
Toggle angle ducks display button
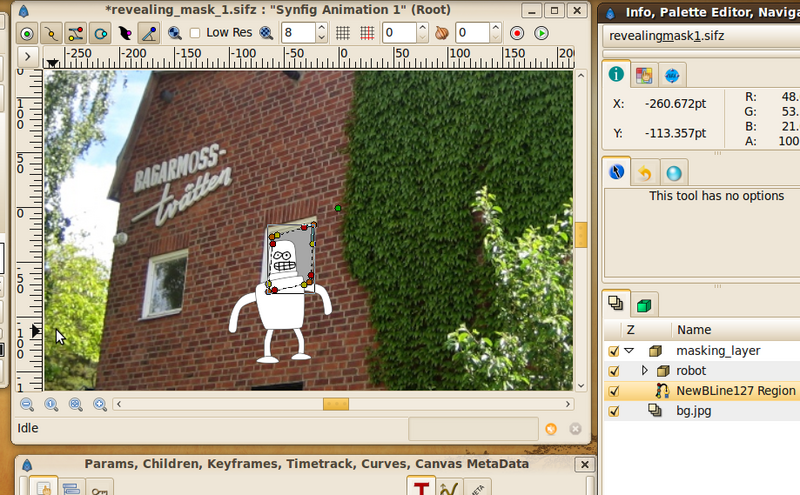(x=149, y=34)
